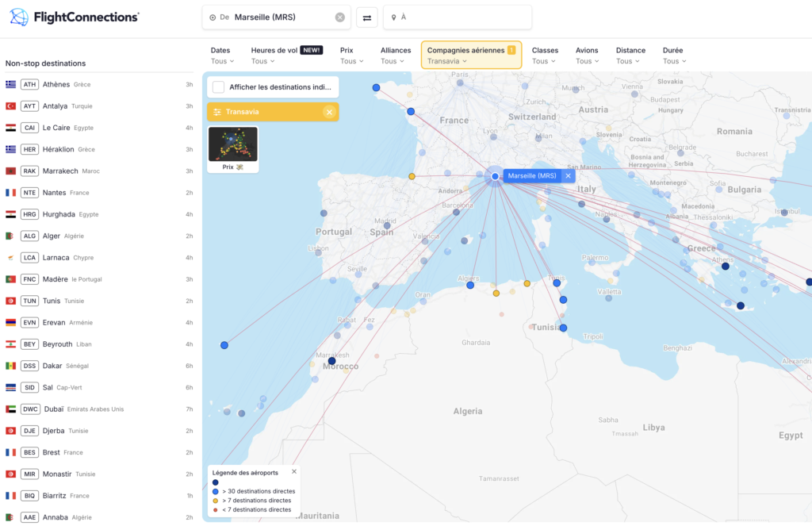The height and width of the screenshot is (526, 812).
Task: Open the Heures de vol filter dropdown
Action: [286, 56]
